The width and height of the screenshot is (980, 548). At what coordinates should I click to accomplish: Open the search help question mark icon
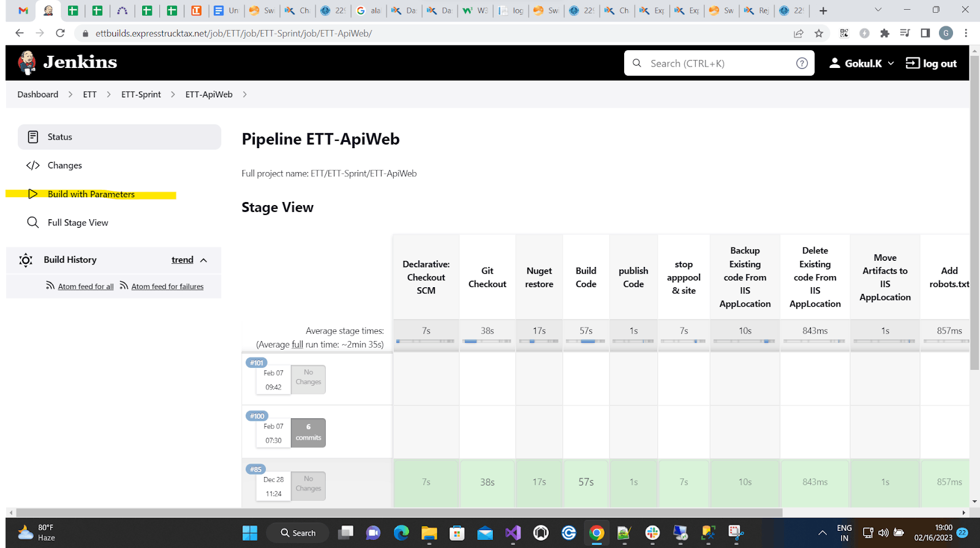tap(802, 63)
